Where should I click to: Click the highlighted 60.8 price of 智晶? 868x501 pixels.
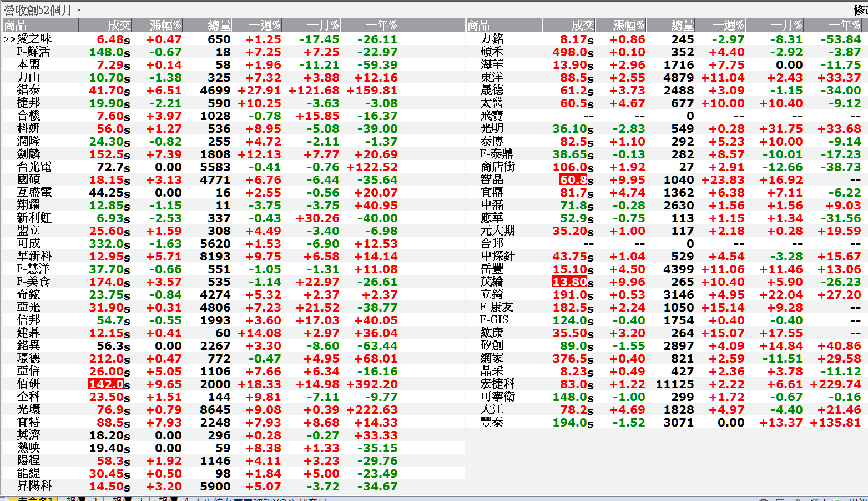(x=573, y=179)
